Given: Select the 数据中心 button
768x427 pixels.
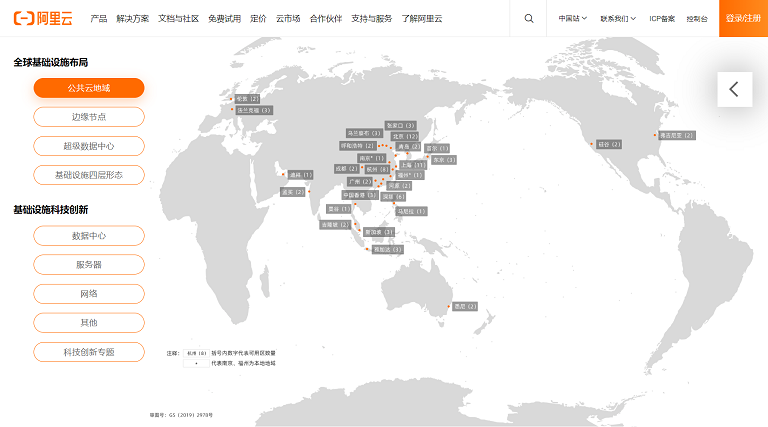Looking at the screenshot, I should 89,236.
